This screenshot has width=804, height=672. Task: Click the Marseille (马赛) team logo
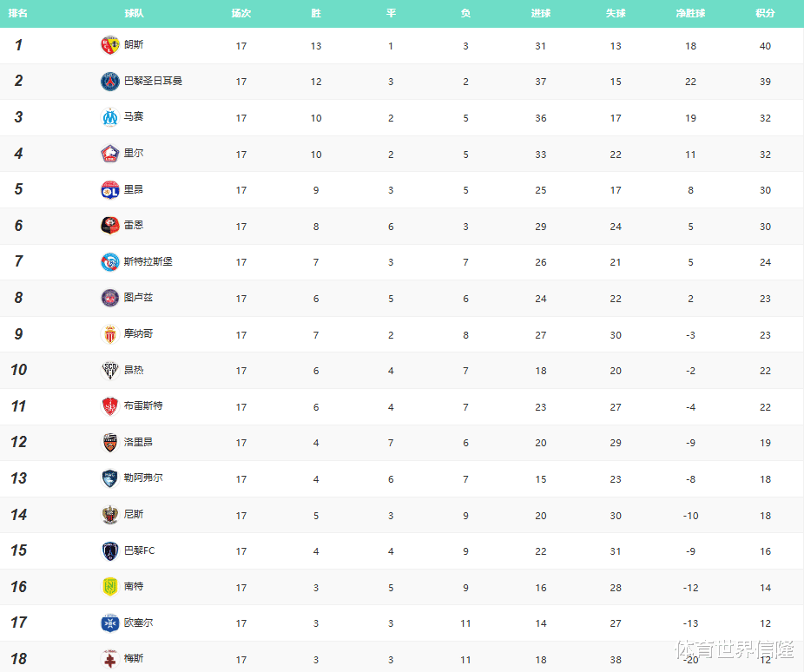pos(109,117)
